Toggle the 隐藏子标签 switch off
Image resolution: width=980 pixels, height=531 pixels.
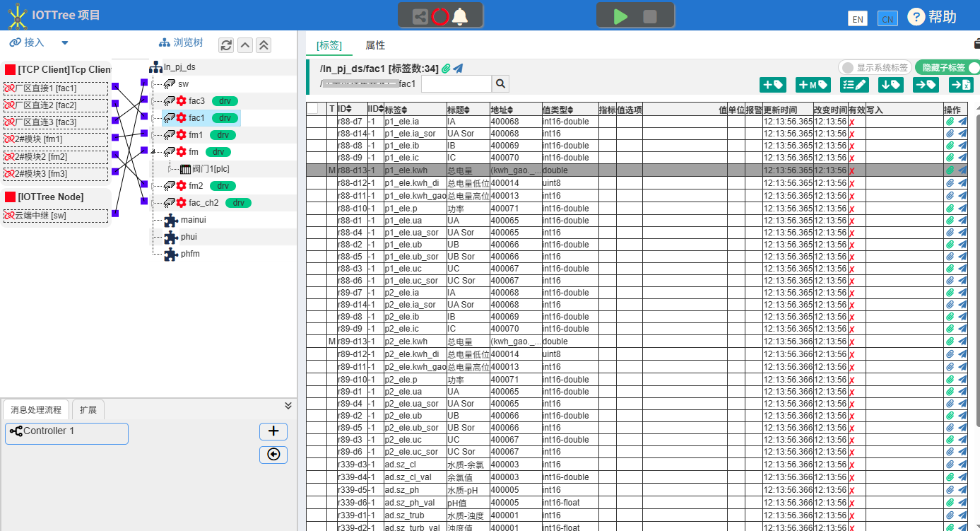[x=948, y=68]
